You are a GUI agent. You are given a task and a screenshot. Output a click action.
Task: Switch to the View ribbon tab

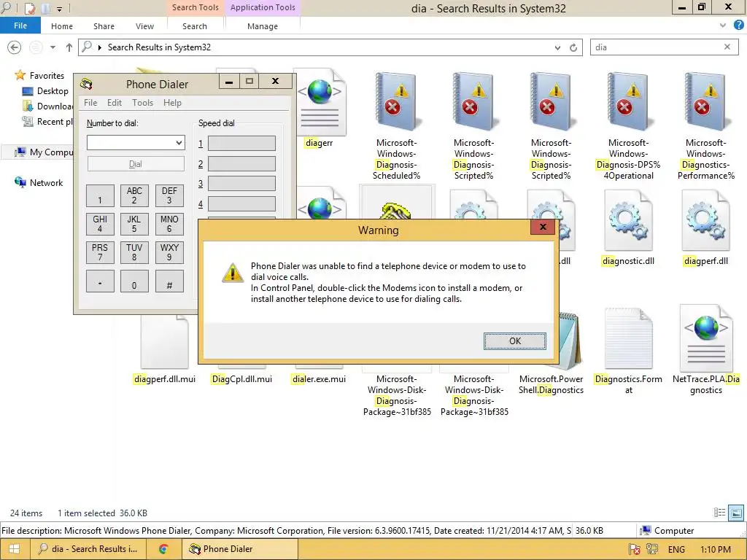144,26
